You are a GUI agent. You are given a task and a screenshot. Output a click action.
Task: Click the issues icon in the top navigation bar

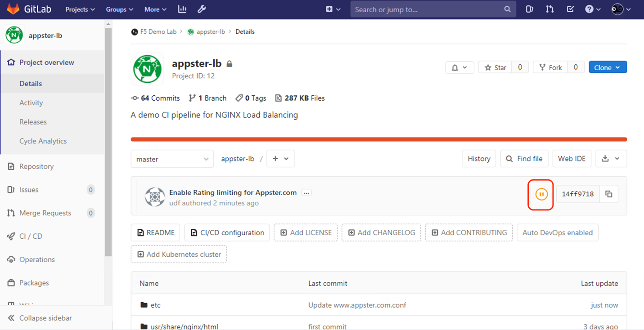[x=530, y=9]
